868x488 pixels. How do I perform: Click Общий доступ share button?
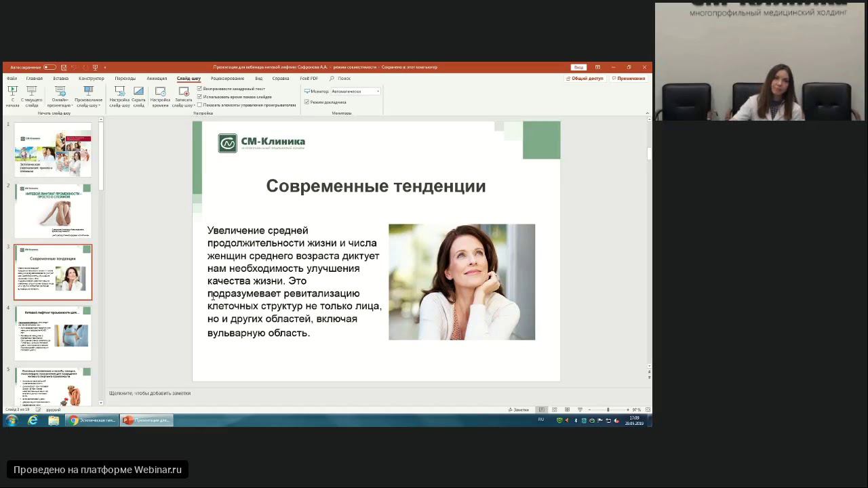coord(585,79)
